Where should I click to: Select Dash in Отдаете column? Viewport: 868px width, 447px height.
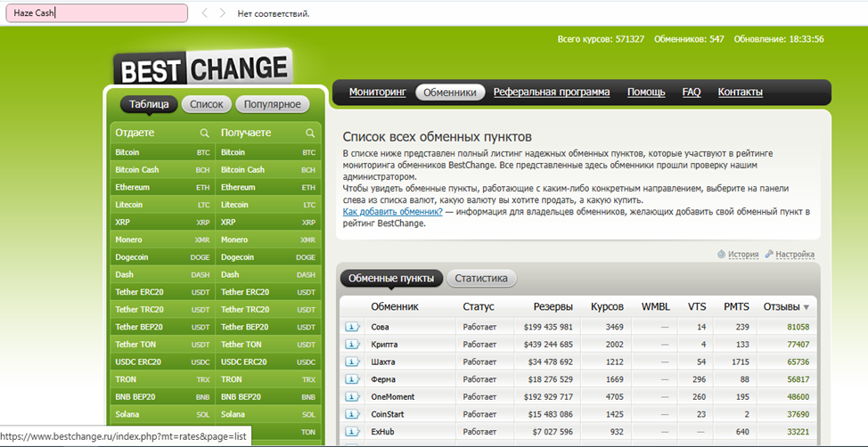pyautogui.click(x=163, y=274)
